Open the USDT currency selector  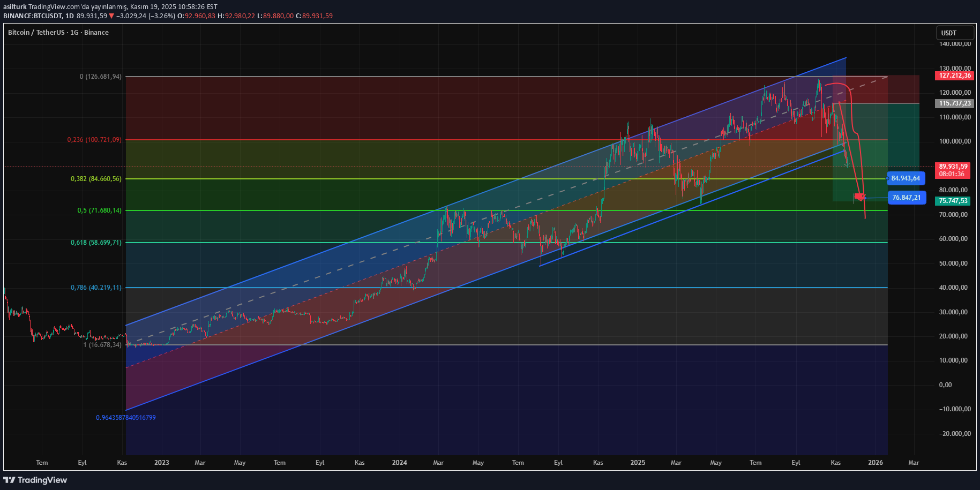tap(955, 33)
